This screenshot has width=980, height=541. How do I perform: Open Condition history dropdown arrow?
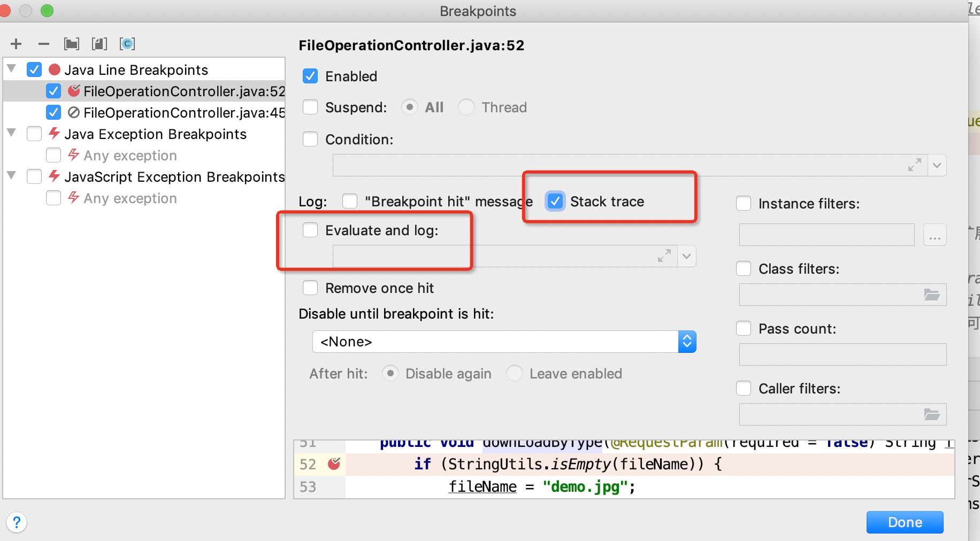pyautogui.click(x=937, y=165)
